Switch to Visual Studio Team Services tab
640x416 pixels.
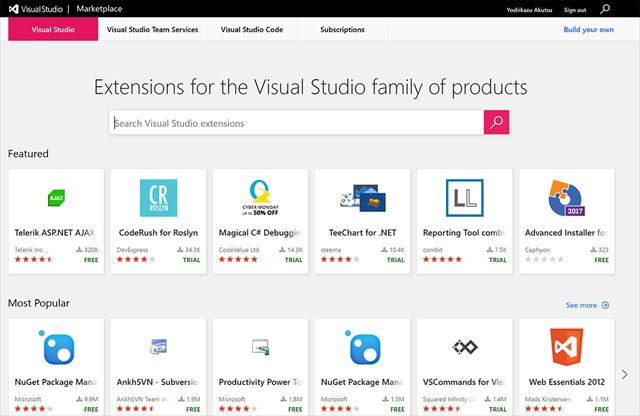pyautogui.click(x=152, y=29)
